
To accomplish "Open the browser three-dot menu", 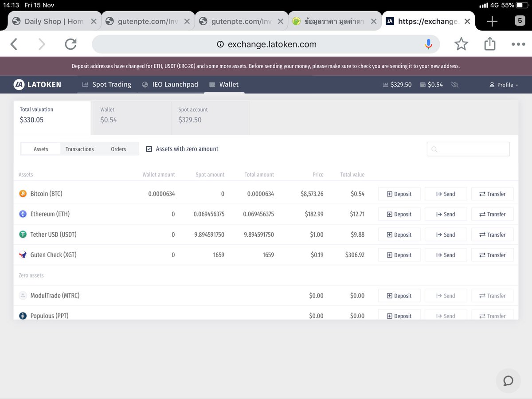I will pos(518,44).
